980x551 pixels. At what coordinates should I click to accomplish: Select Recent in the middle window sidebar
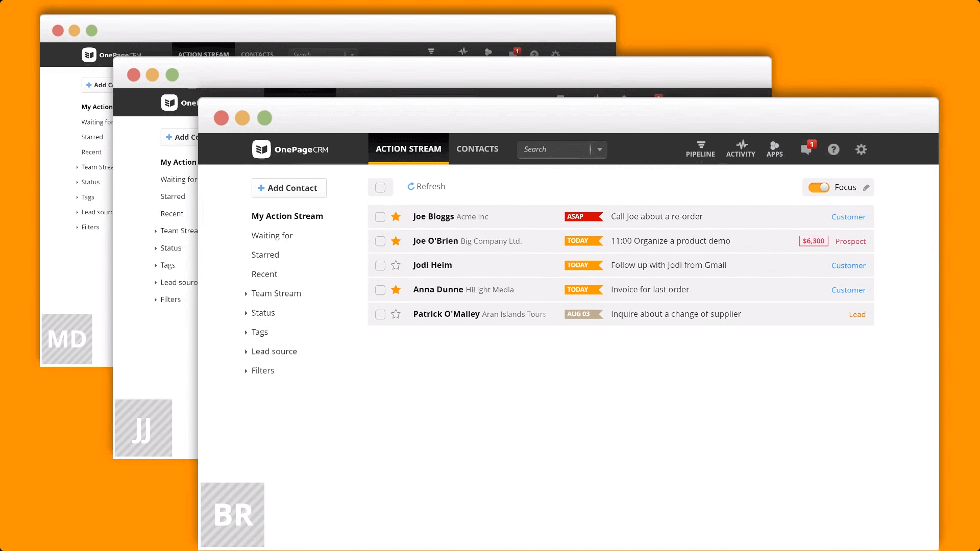(171, 214)
